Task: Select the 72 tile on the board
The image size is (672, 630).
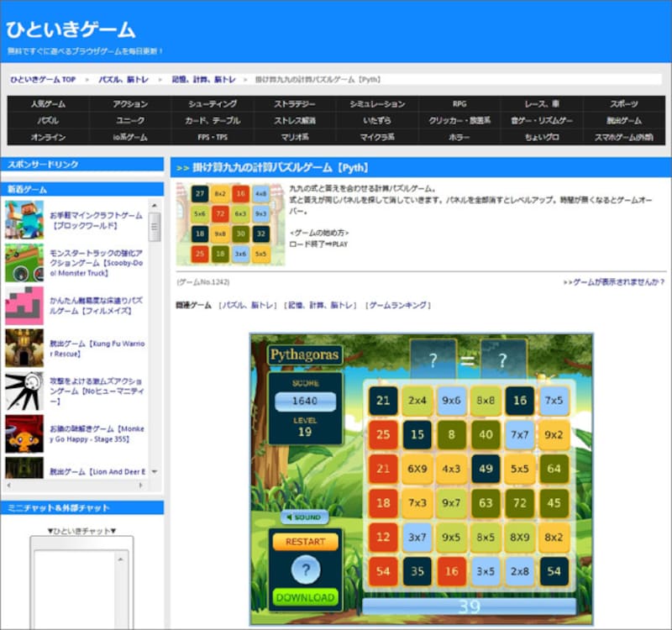Action: point(520,503)
